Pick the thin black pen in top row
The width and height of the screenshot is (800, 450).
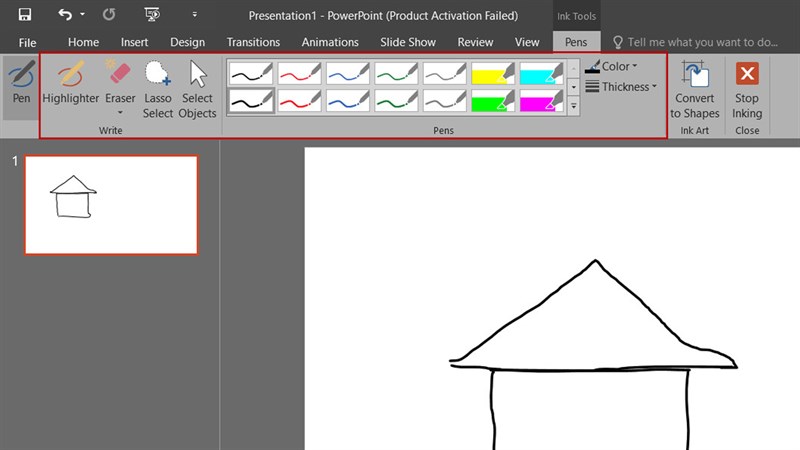tap(251, 73)
